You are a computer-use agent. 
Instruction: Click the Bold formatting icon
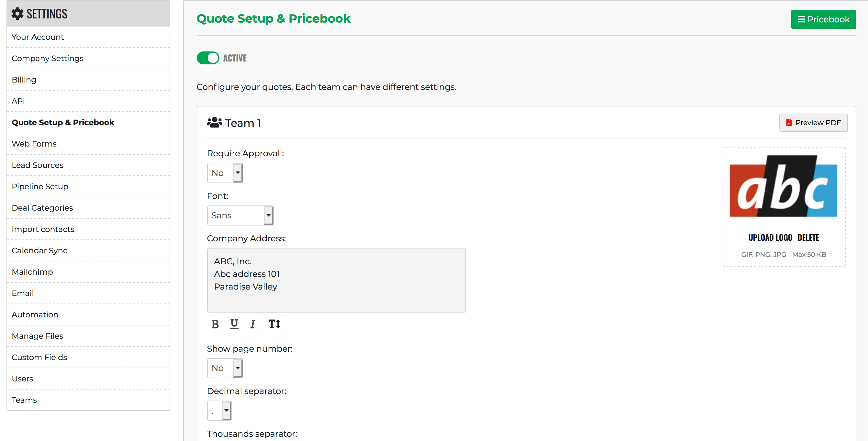click(x=215, y=324)
